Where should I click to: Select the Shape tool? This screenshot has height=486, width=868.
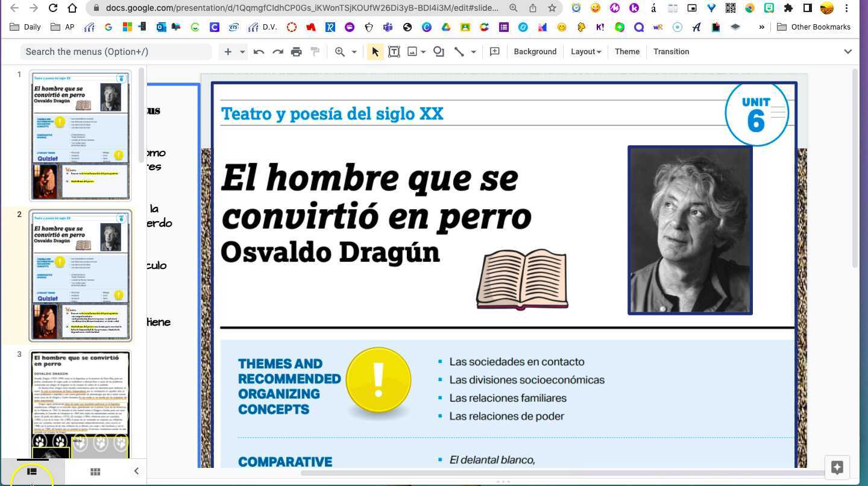point(438,51)
